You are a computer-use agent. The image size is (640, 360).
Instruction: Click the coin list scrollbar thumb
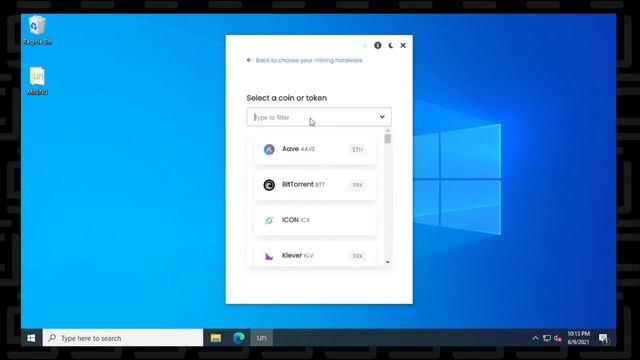click(x=388, y=139)
